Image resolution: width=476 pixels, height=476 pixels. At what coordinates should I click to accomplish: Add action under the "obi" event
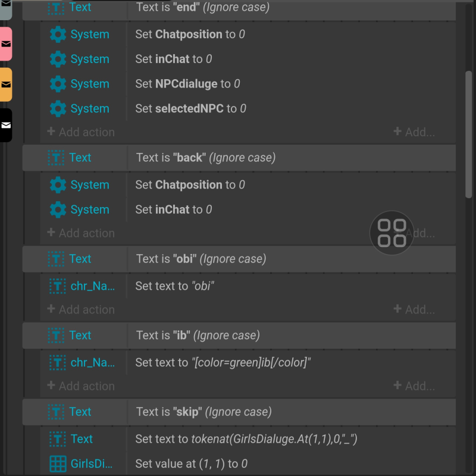pyautogui.click(x=81, y=309)
